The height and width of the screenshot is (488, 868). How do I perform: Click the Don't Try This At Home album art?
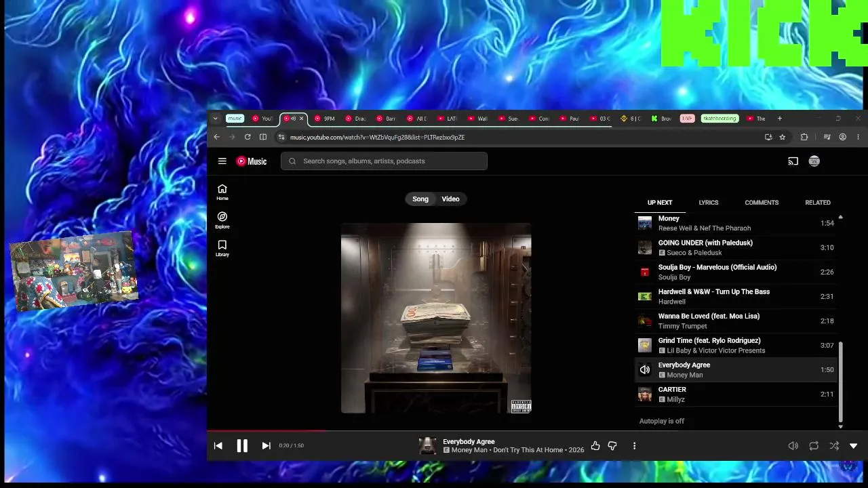(x=436, y=318)
